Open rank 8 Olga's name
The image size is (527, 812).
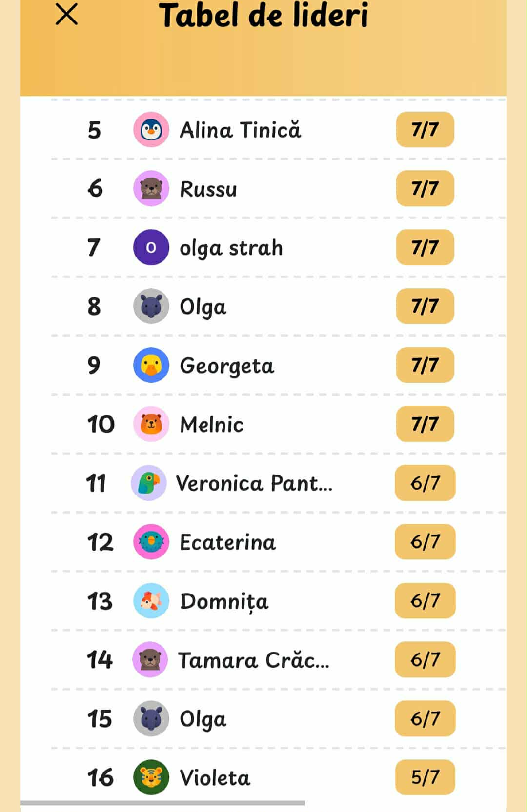(x=203, y=307)
